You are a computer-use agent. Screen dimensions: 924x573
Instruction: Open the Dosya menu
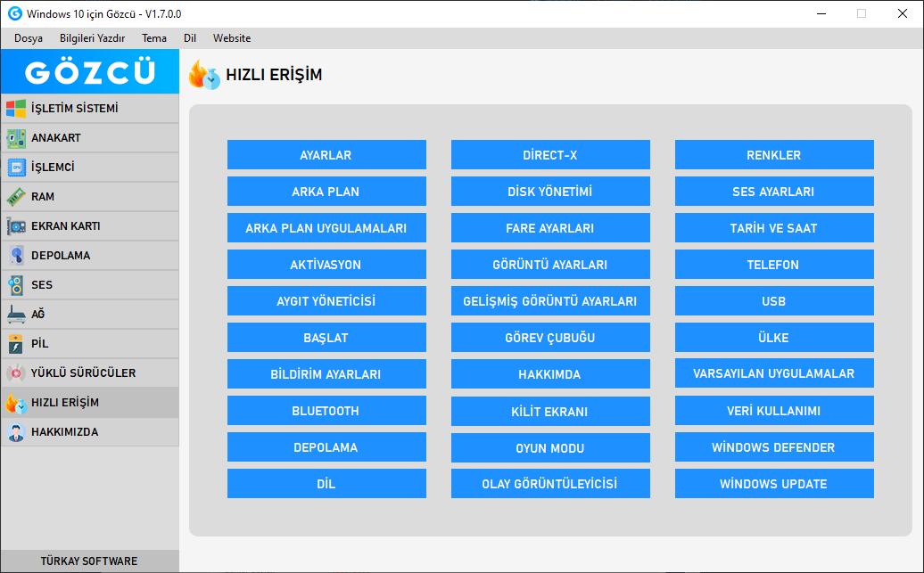click(29, 38)
